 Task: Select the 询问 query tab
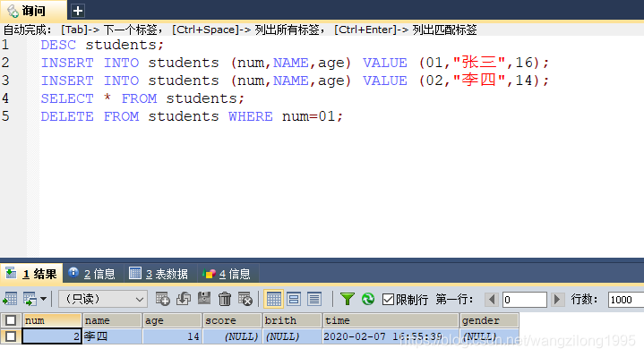click(33, 11)
